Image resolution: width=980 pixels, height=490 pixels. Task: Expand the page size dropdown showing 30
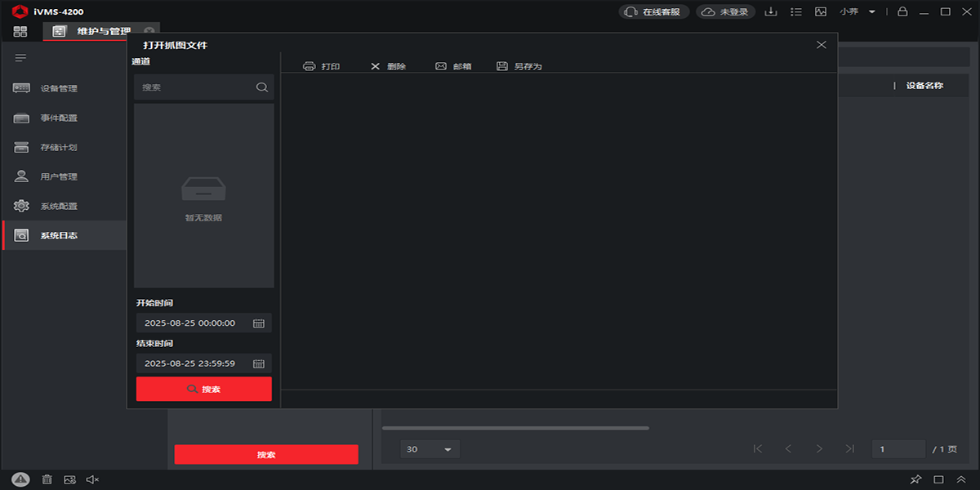pyautogui.click(x=430, y=449)
